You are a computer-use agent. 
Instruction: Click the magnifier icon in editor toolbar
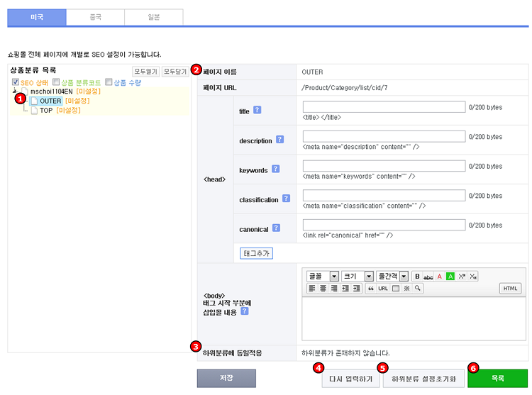pos(418,288)
